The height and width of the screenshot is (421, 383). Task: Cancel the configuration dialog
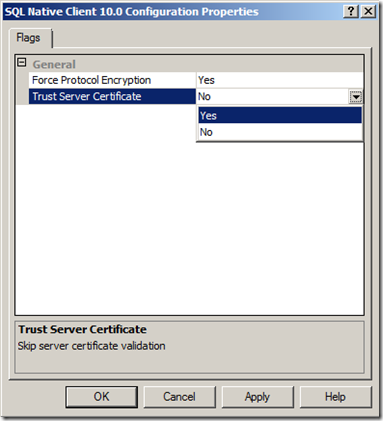(179, 397)
